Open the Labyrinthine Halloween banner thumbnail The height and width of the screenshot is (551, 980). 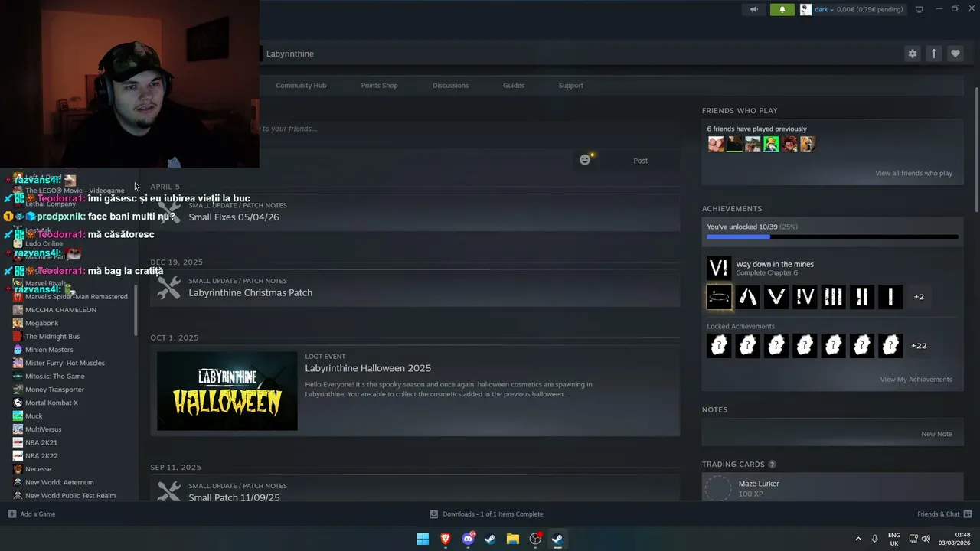pos(227,391)
